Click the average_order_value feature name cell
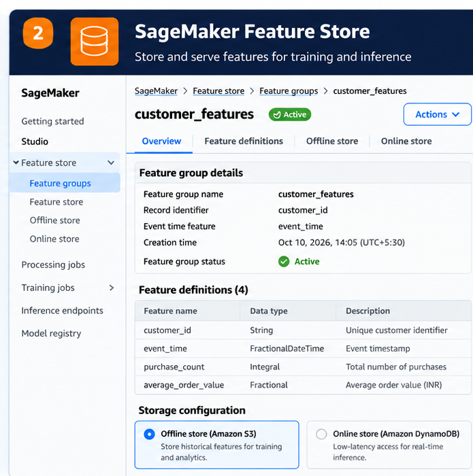 (x=184, y=386)
